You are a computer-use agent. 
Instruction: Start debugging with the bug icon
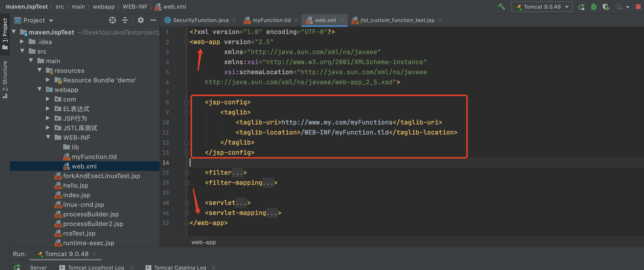coord(593,7)
